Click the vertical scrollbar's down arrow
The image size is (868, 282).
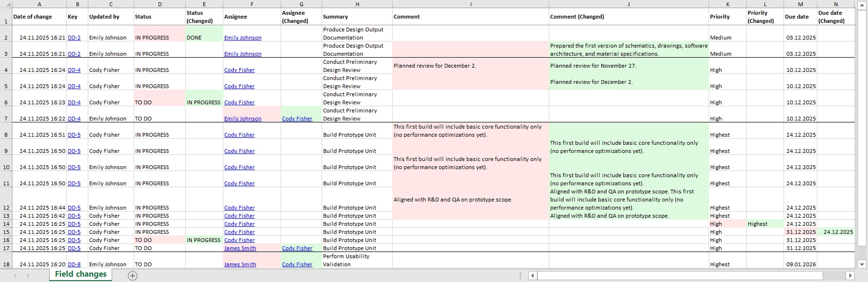click(862, 264)
